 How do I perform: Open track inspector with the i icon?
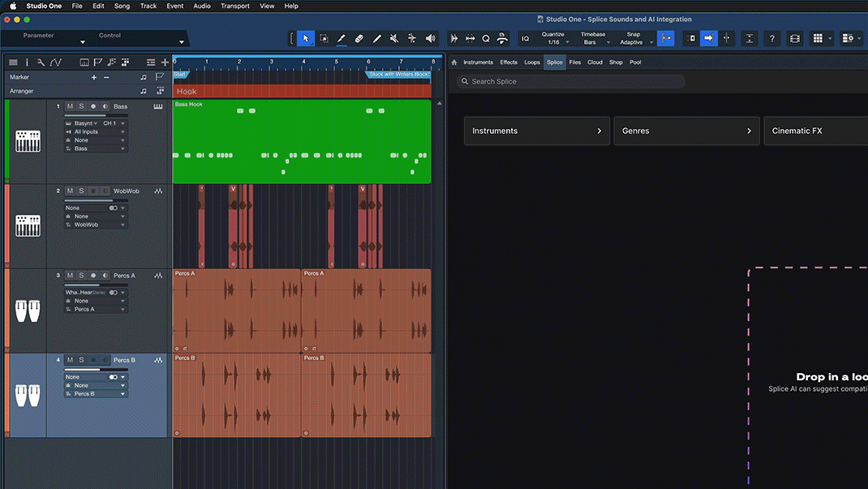27,62
